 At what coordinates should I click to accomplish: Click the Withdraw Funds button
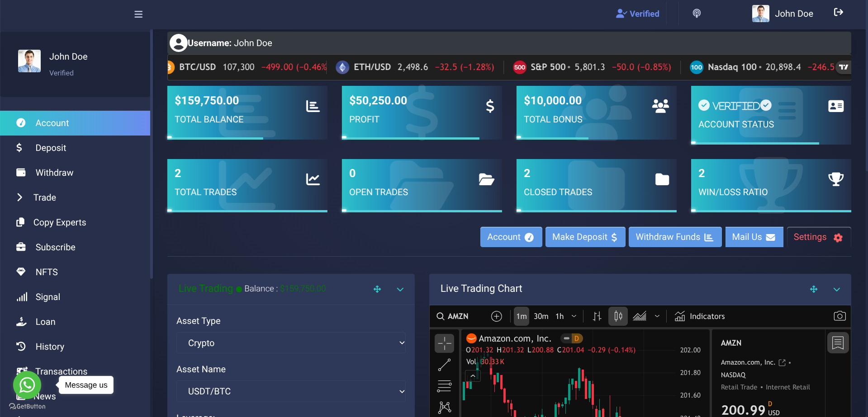[x=674, y=237]
